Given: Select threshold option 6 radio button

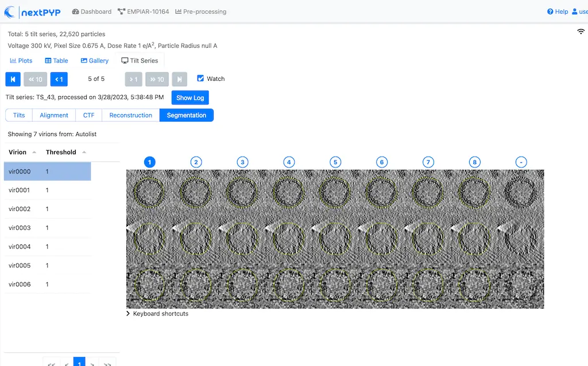Looking at the screenshot, I should point(382,162).
